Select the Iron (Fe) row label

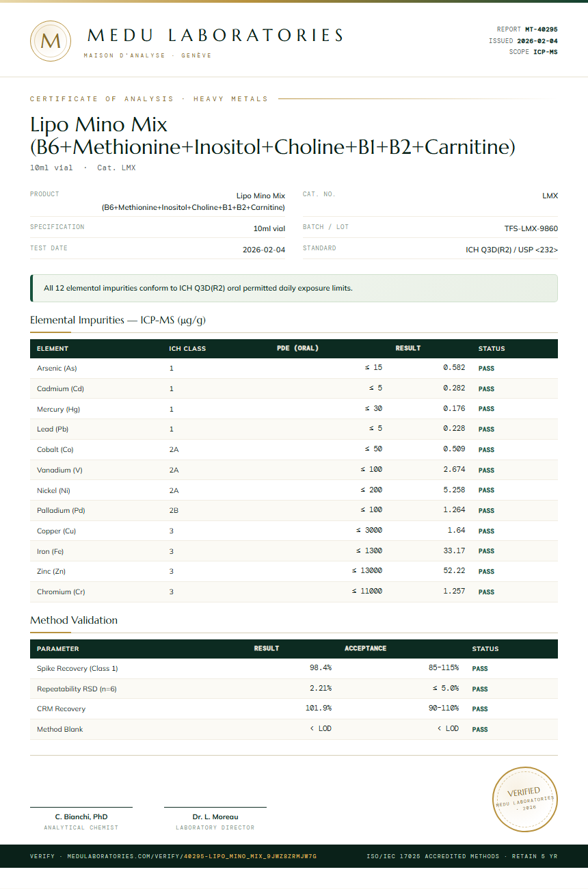click(50, 551)
